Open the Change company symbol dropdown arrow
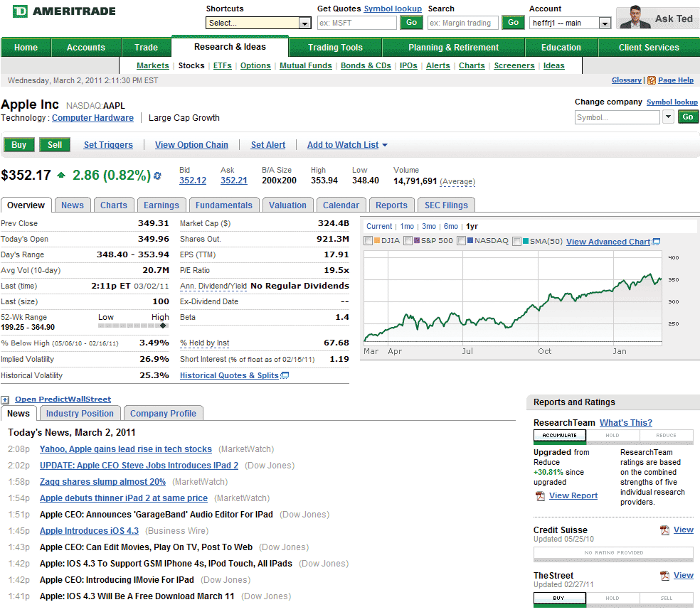Image resolution: width=700 pixels, height=612 pixels. coord(668,117)
